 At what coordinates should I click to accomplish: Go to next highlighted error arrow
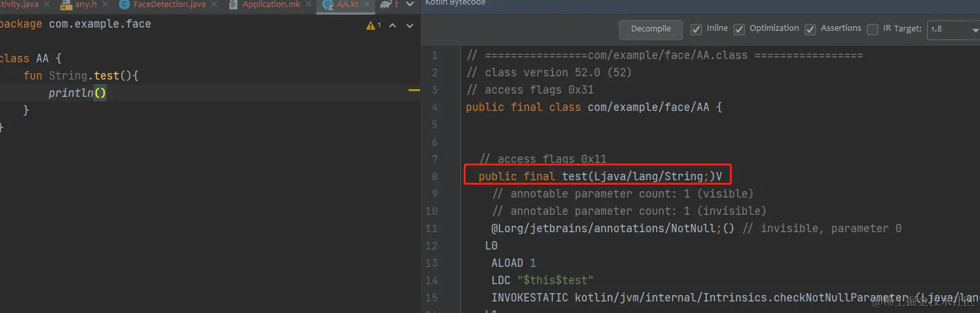[x=409, y=26]
